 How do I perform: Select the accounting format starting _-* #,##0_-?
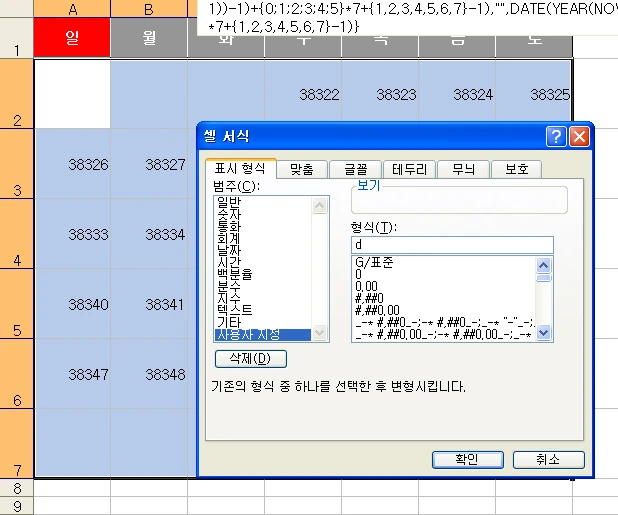pyautogui.click(x=444, y=322)
